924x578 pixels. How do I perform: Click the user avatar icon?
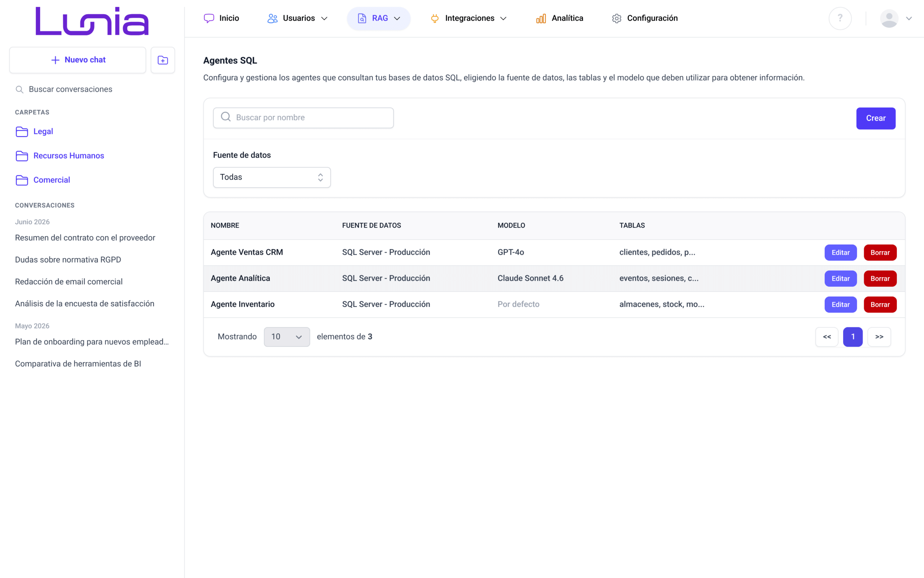pyautogui.click(x=889, y=18)
